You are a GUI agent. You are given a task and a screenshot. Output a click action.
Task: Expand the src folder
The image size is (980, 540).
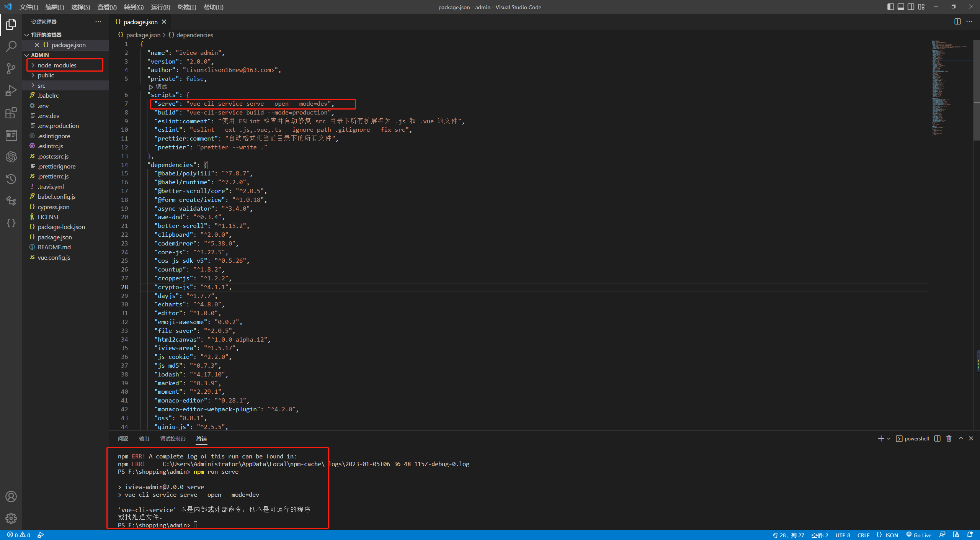click(41, 85)
